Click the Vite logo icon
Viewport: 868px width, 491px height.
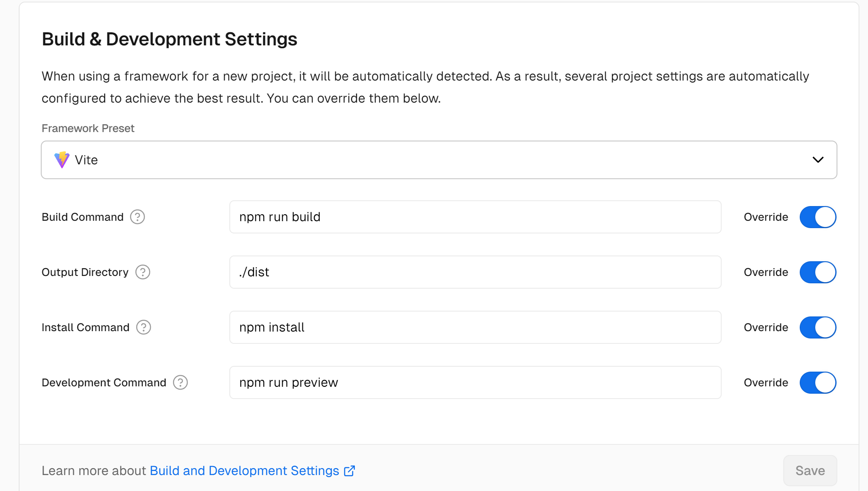click(62, 160)
